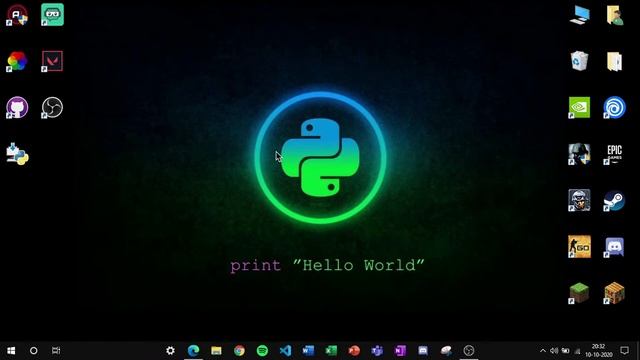This screenshot has height=360, width=640.
Task: Open Microsoft Word from the taskbar
Action: 308,351
